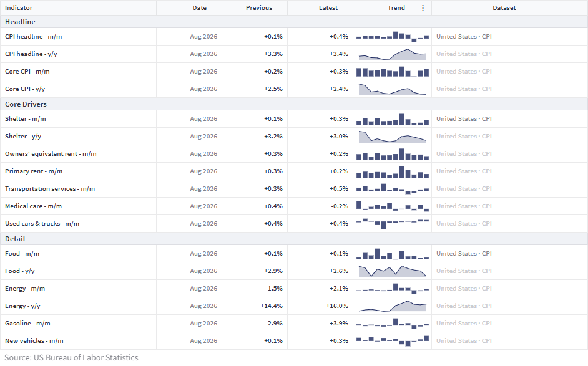Select the 'CPI headline - m/m' indicator
The width and height of the screenshot is (588, 366).
pos(33,36)
